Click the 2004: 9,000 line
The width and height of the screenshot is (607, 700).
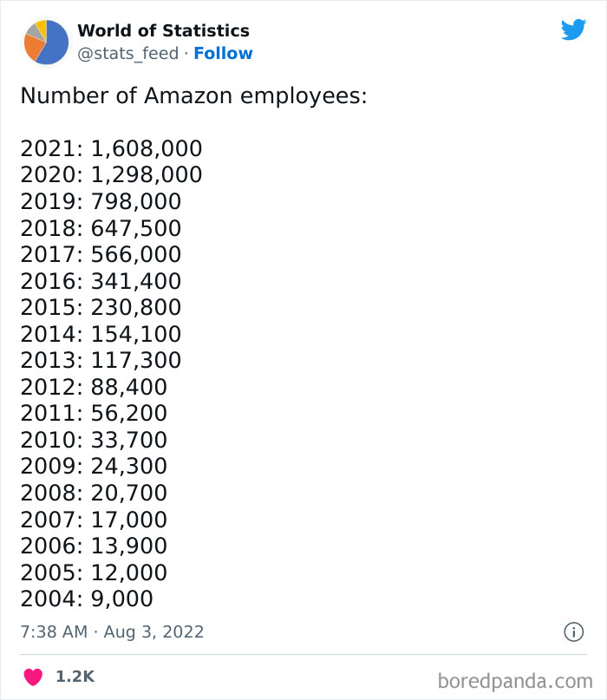tap(86, 599)
